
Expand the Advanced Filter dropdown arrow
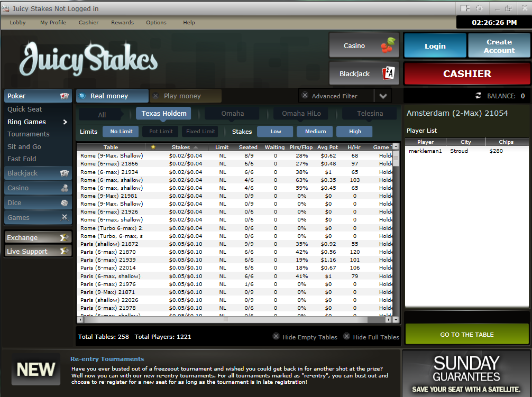383,96
